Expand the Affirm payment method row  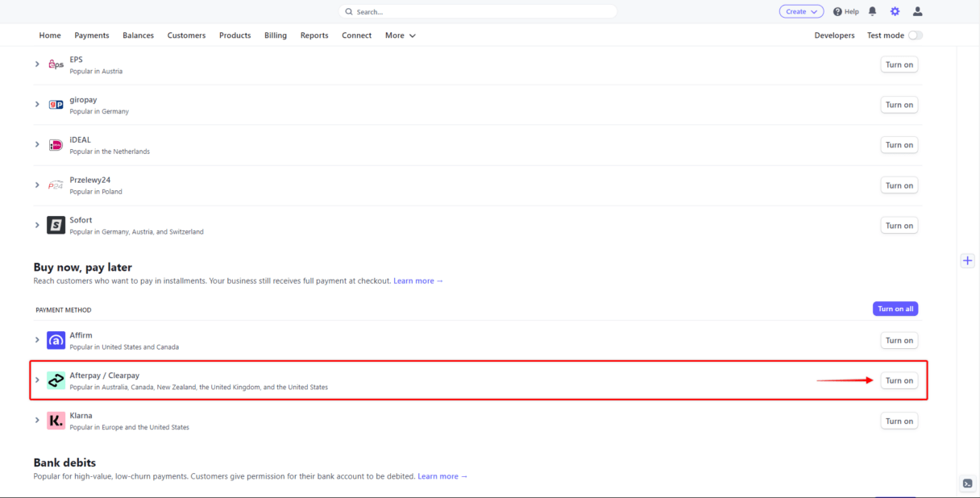pos(37,339)
